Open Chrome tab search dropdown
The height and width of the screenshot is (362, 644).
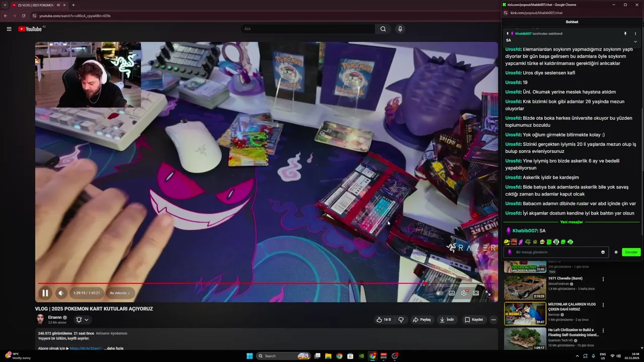pyautogui.click(x=5, y=5)
